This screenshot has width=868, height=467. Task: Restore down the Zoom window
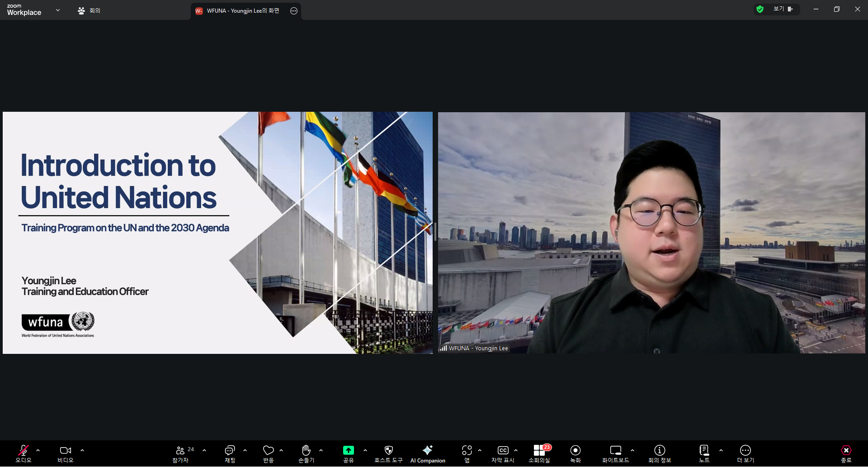pos(837,9)
